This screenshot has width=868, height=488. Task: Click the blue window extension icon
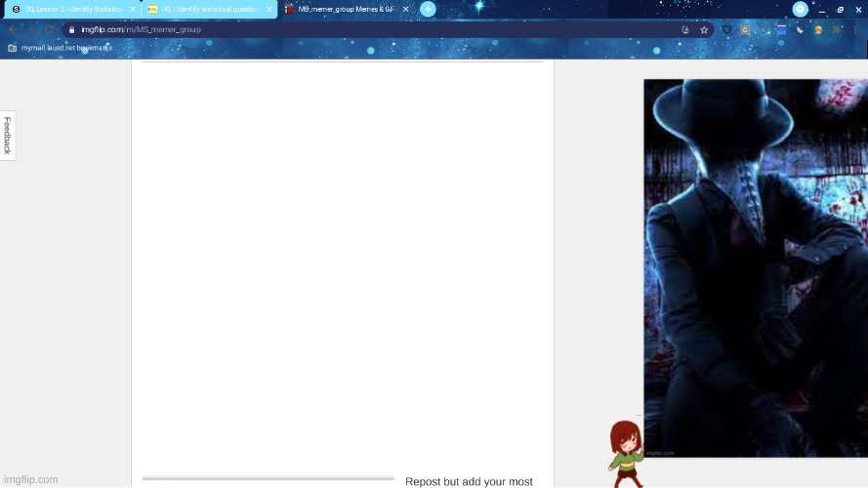(x=781, y=30)
